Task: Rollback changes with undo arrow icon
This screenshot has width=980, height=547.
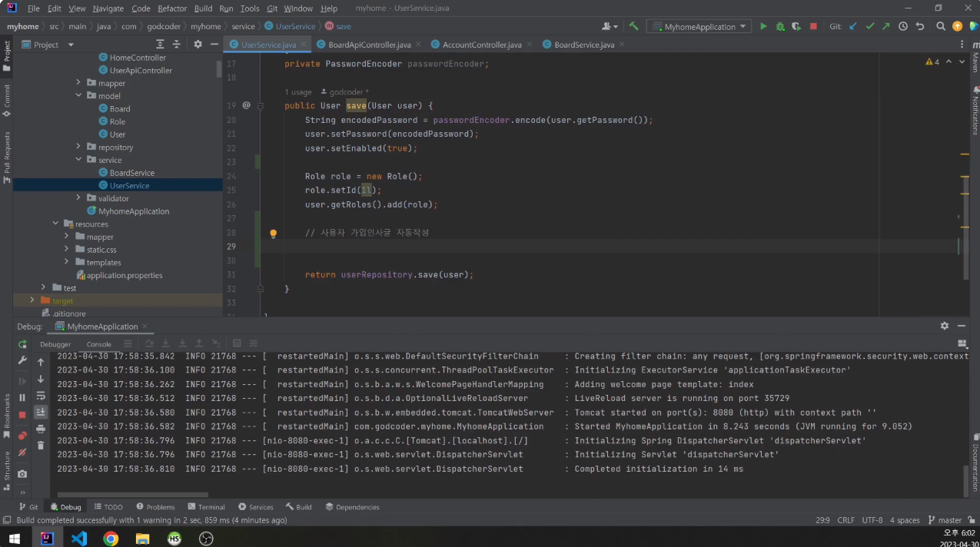Action: pos(920,26)
